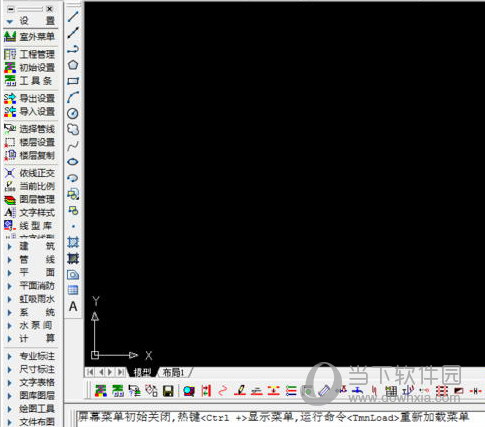Close the side menu panel with X
Viewport: 485px width, 427px height.
coord(49,9)
